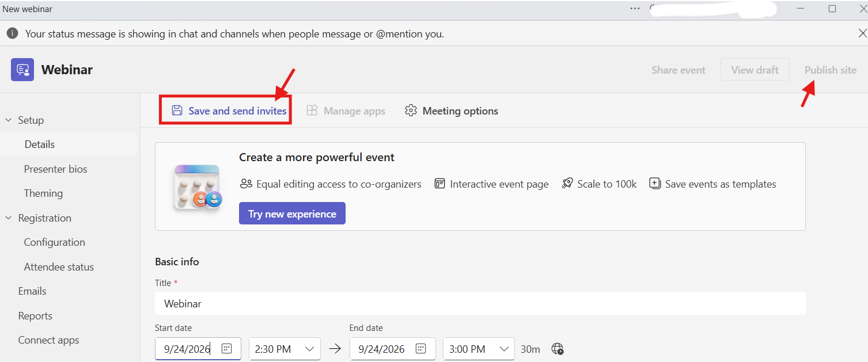Click the info icon in the status banner
This screenshot has height=362, width=868.
pyautogui.click(x=12, y=33)
